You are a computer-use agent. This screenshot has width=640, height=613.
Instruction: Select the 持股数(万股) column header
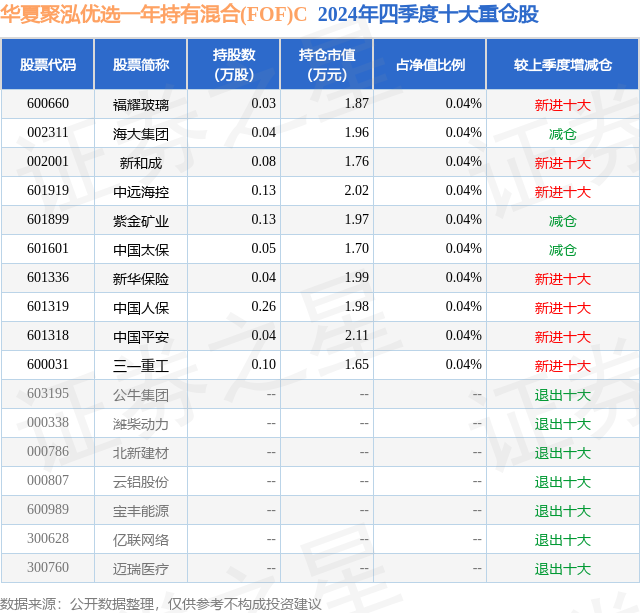tap(234, 64)
